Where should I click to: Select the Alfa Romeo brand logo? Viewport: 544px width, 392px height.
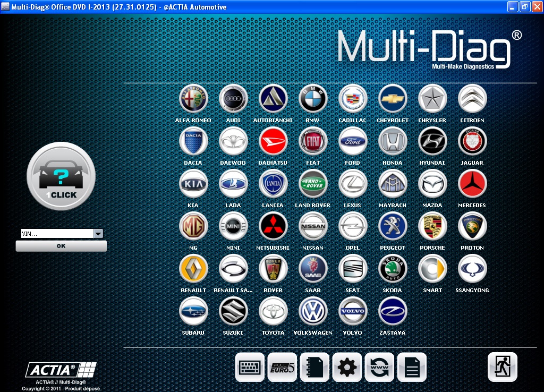point(193,99)
